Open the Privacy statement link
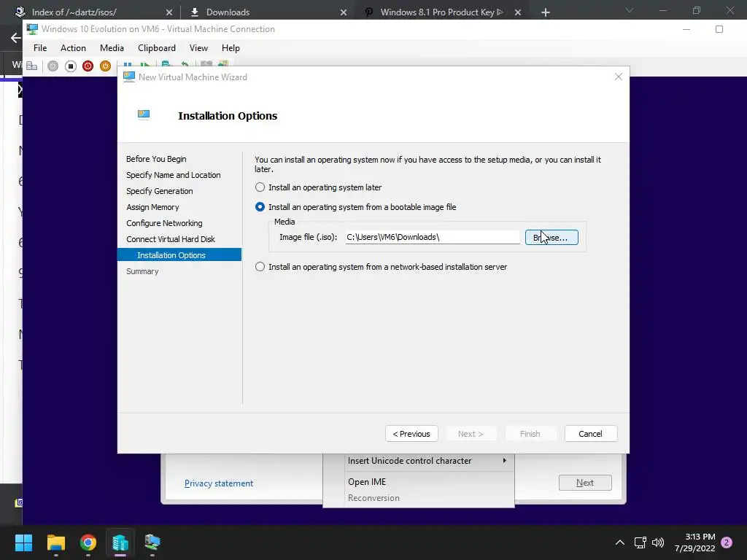Image resolution: width=747 pixels, height=560 pixels. click(219, 483)
